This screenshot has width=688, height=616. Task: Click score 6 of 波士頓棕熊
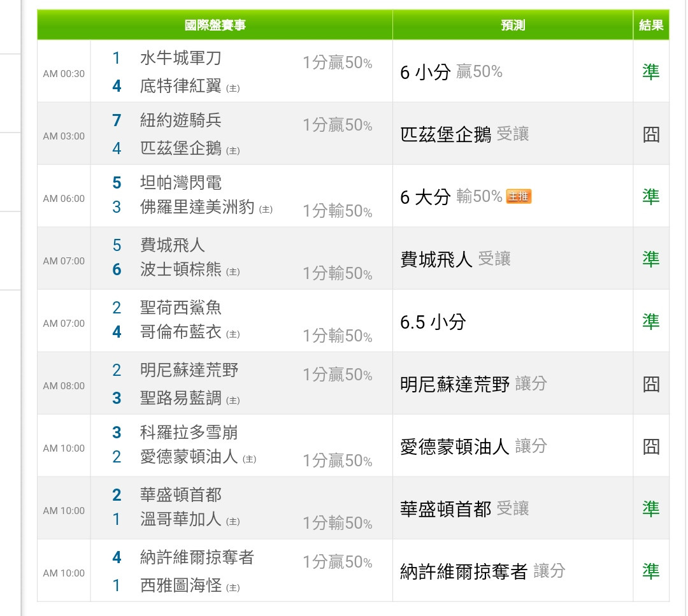tap(117, 269)
